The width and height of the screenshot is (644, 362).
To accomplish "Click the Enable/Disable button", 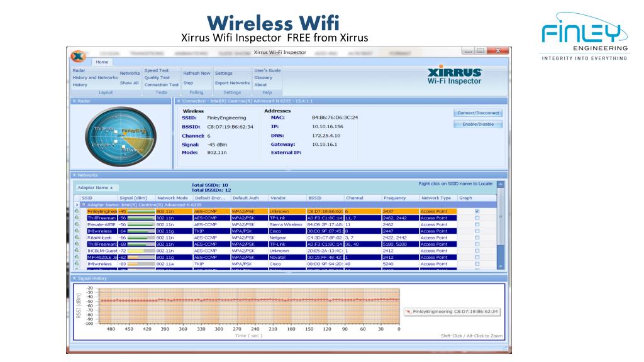I will [478, 124].
